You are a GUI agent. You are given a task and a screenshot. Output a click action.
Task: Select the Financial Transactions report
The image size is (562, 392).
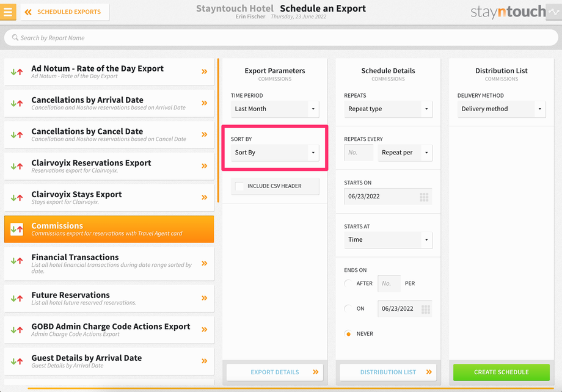pyautogui.click(x=109, y=264)
